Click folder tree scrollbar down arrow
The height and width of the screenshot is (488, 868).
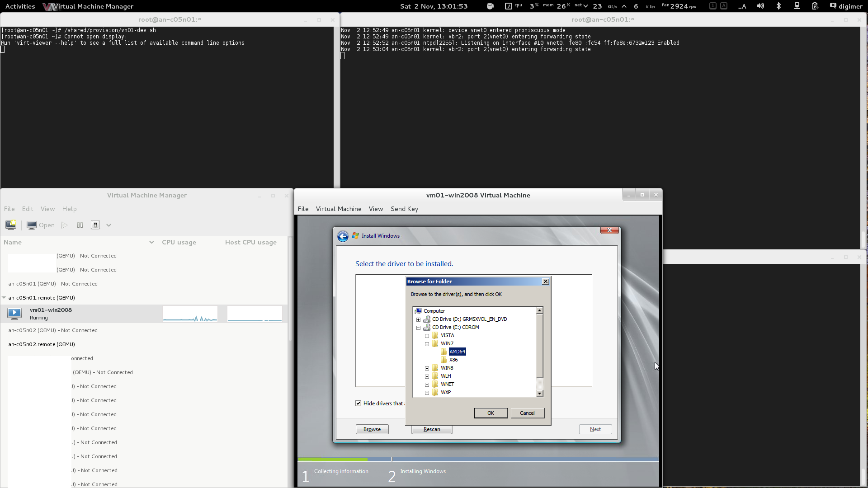539,394
